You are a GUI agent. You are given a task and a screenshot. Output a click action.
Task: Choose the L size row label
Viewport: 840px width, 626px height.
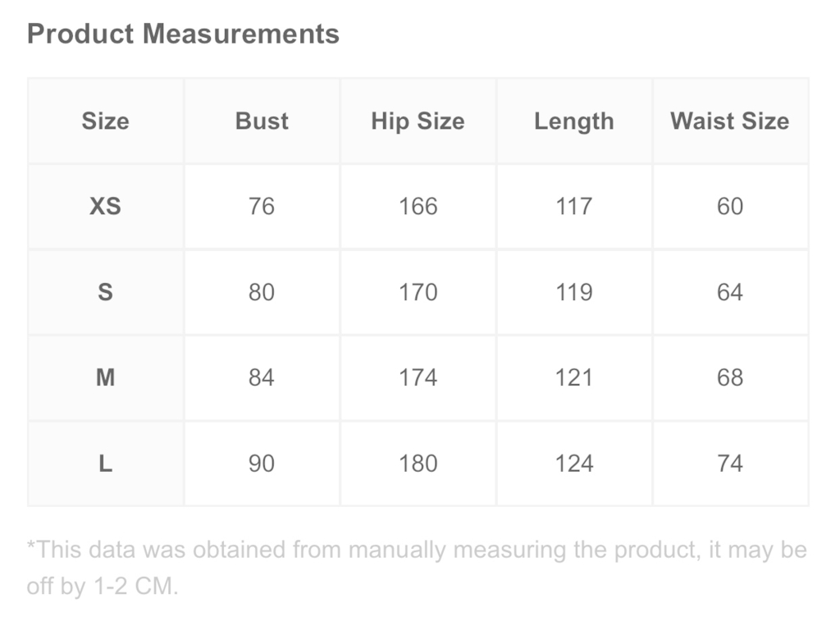[x=106, y=463]
